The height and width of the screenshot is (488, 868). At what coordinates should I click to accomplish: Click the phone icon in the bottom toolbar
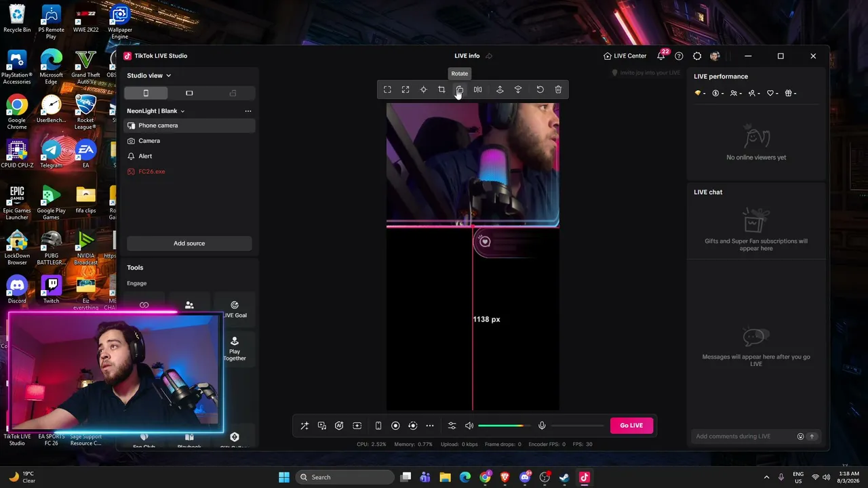point(378,426)
